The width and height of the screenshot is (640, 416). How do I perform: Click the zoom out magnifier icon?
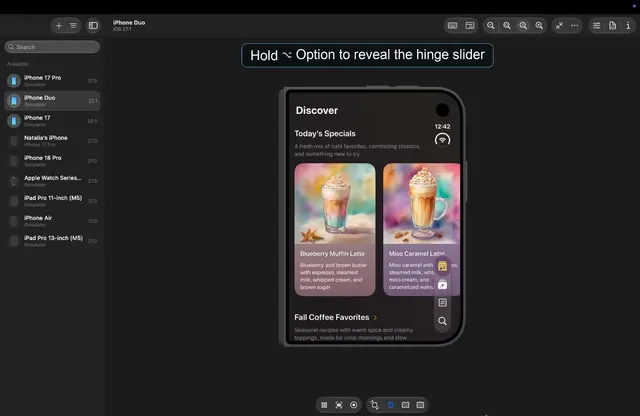click(491, 26)
